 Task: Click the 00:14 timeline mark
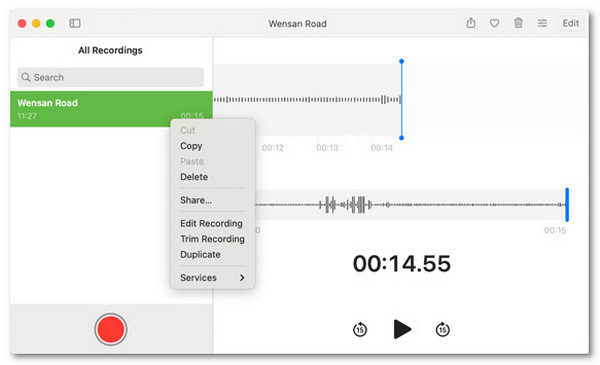coord(382,148)
